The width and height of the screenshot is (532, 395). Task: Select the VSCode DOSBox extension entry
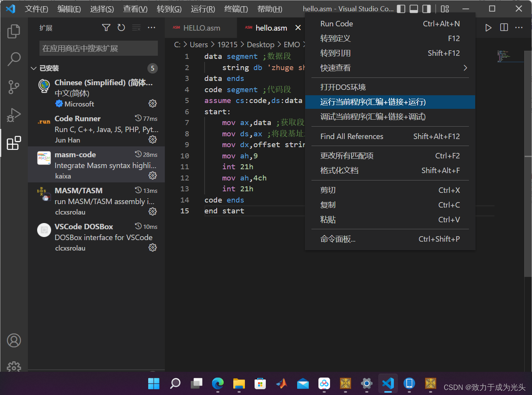[96, 237]
